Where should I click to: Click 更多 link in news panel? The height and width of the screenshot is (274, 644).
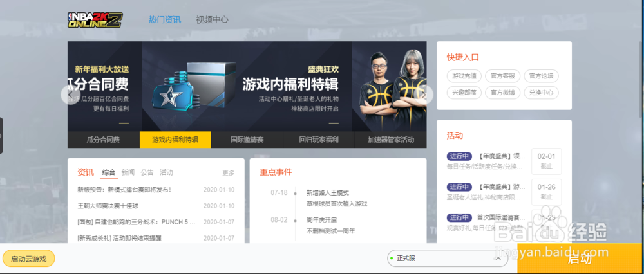pyautogui.click(x=229, y=173)
